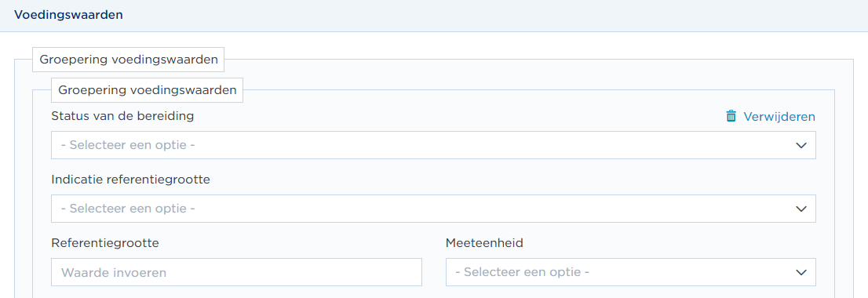
Task: Focus the Referentiegrootte value input field
Action: 236,272
